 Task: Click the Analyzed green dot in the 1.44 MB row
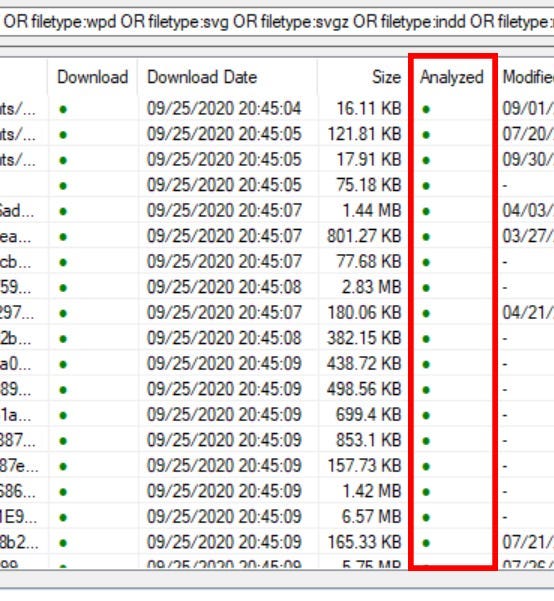pyautogui.click(x=426, y=211)
